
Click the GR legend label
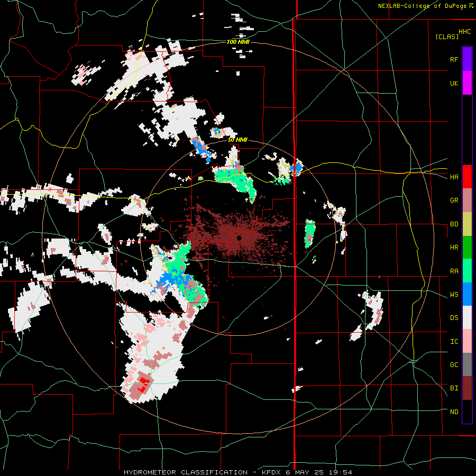454,200
